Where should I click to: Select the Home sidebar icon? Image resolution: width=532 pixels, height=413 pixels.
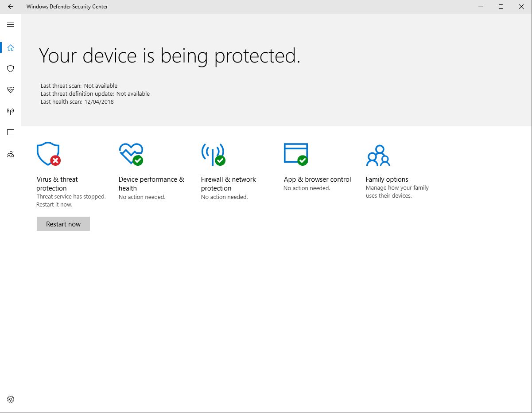click(11, 47)
